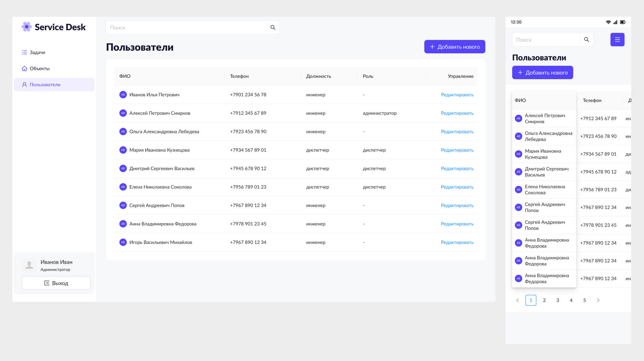Edit user Иванов Илья Петрович
The width and height of the screenshot is (644, 361).
(457, 95)
